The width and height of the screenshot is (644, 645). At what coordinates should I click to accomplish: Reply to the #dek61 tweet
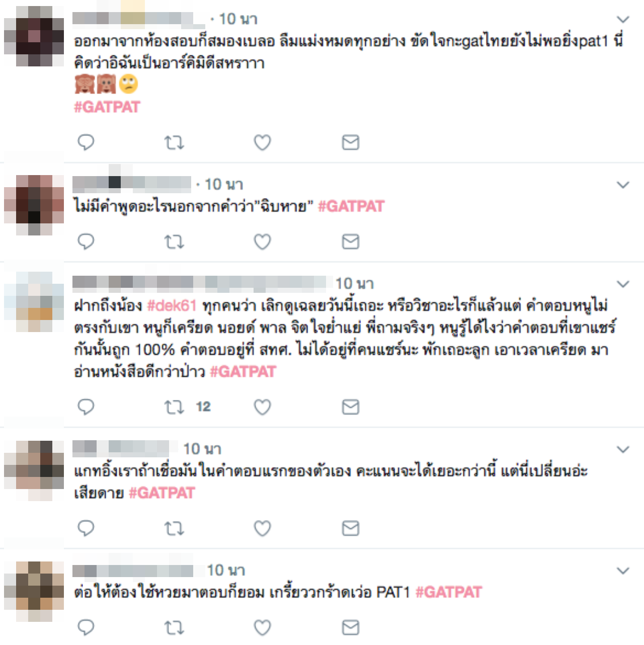86,407
